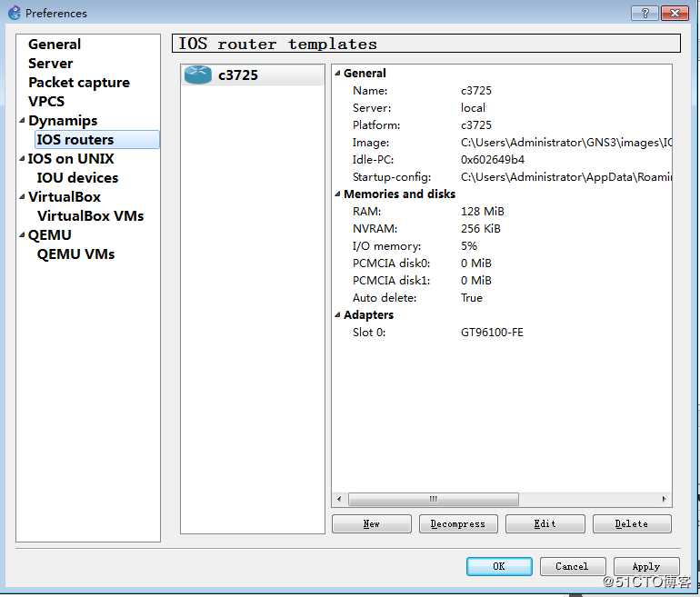Close the Preferences dialog
The height and width of the screenshot is (597, 700).
click(675, 13)
